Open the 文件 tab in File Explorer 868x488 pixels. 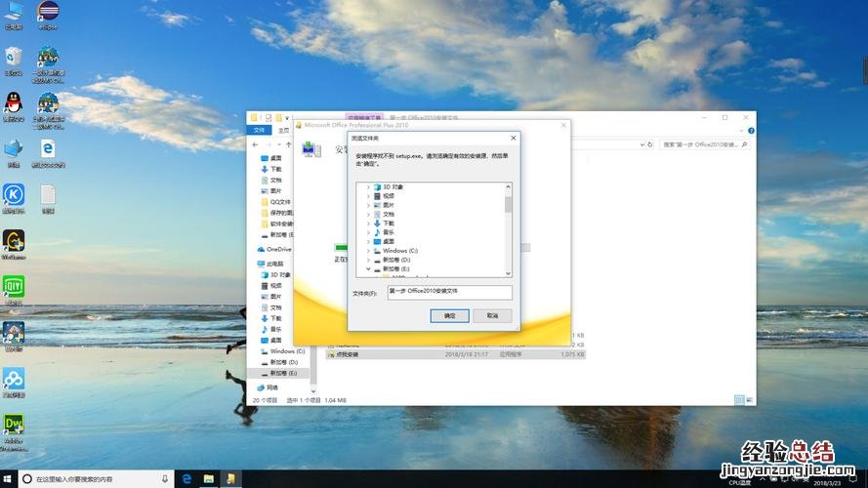point(259,130)
